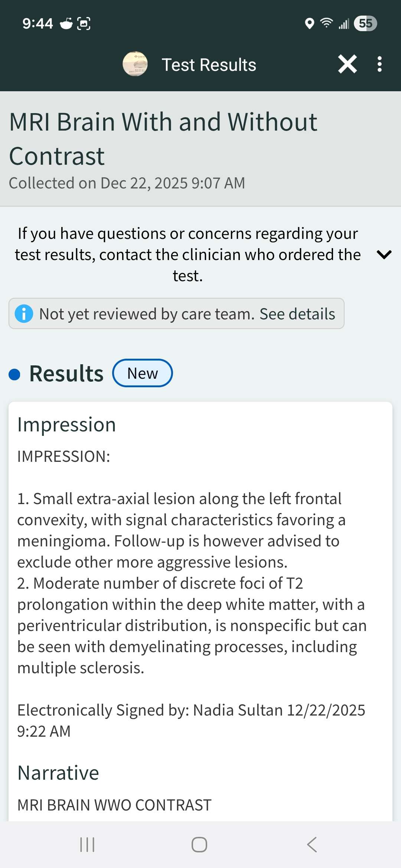
Task: Tap the 'Test Results' header title
Action: click(x=209, y=65)
